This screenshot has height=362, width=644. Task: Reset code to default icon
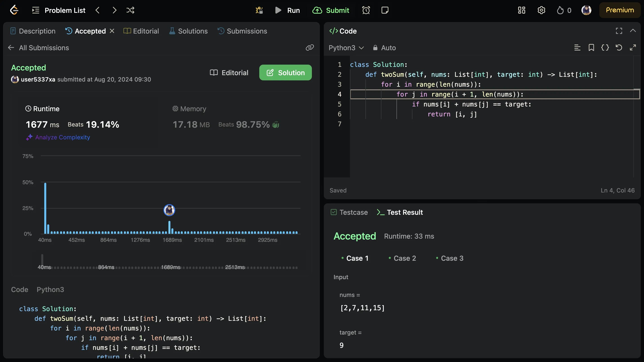click(619, 47)
